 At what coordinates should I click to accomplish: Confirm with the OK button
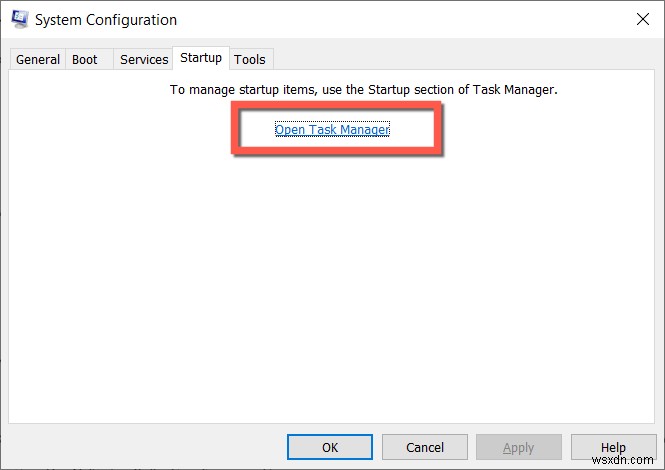[x=330, y=447]
